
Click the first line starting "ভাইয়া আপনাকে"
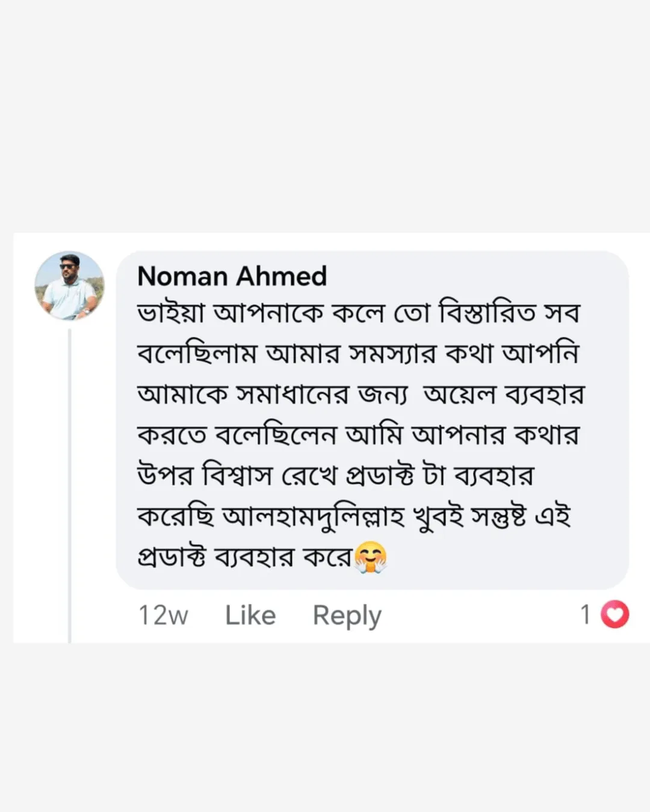pos(358,314)
